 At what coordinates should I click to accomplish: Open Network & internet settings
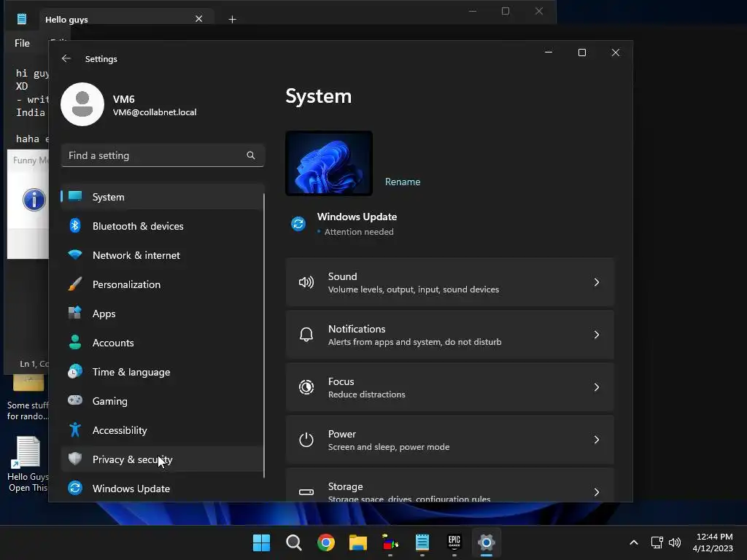(162, 255)
